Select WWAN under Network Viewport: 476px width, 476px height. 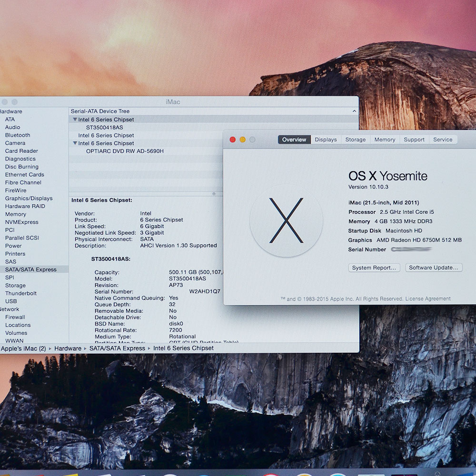click(14, 341)
